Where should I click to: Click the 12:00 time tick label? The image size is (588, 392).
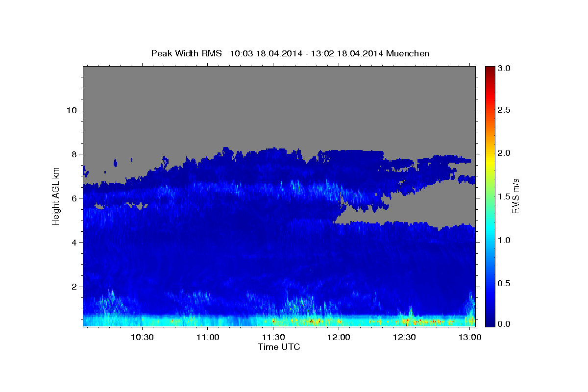[339, 338]
